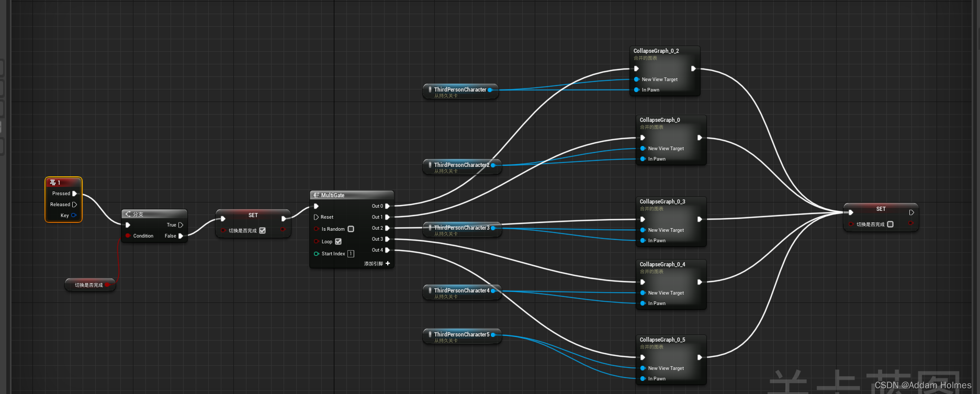Screen dimensions: 980x394
Task: Click the Start Index pin on MultiGate
Action: coord(316,254)
